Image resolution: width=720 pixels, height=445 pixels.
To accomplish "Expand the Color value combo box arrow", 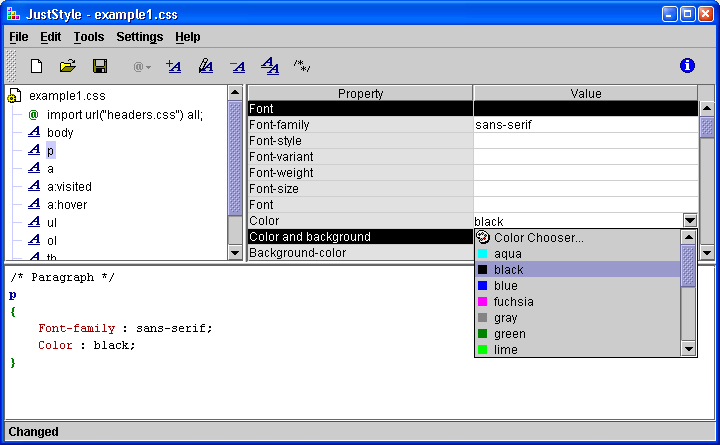I will (689, 221).
